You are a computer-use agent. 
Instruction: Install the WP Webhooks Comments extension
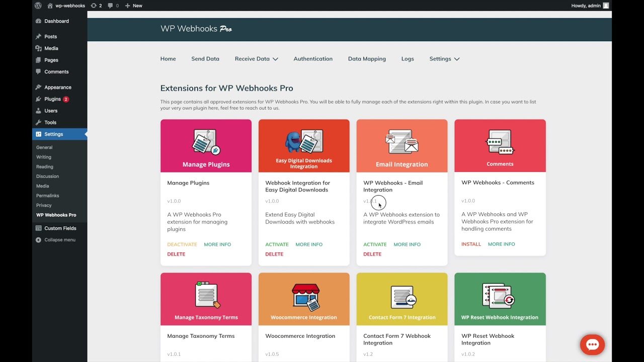[x=471, y=244]
